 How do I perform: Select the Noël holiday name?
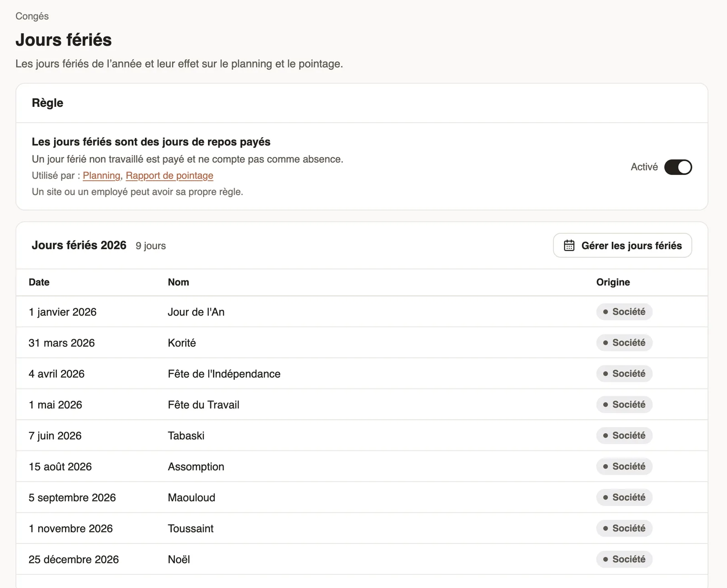(x=179, y=559)
